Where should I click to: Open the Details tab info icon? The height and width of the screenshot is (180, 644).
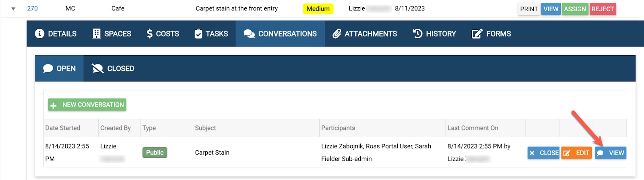[39, 33]
